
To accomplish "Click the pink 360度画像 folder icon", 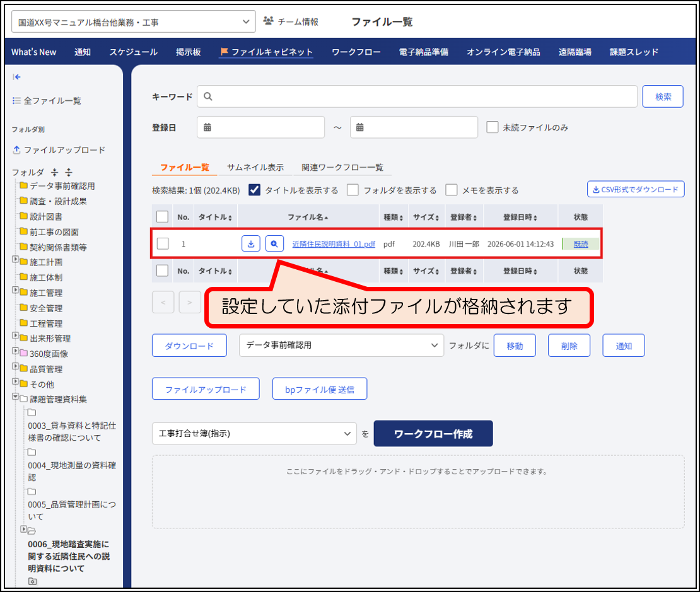I will coord(24,353).
